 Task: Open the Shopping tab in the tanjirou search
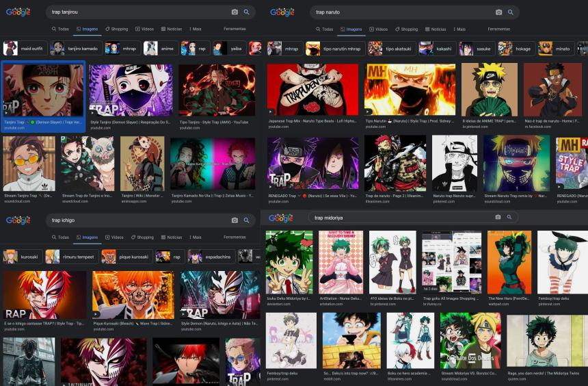[117, 29]
